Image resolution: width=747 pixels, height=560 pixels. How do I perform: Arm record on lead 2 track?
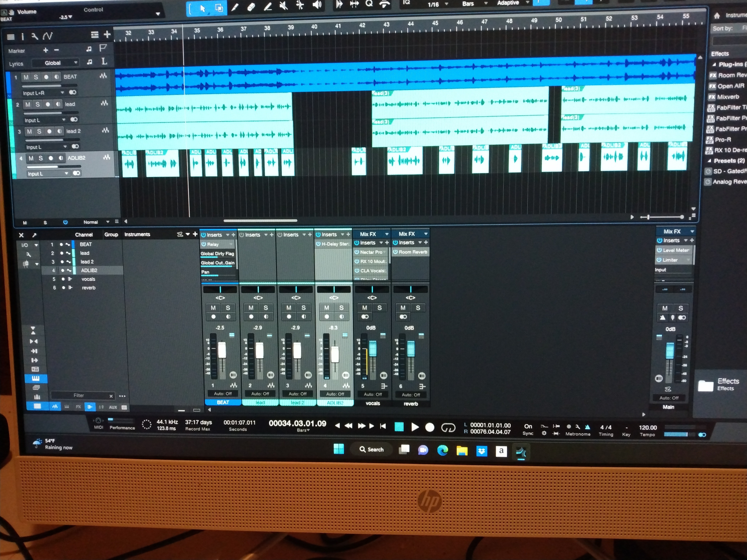point(49,131)
